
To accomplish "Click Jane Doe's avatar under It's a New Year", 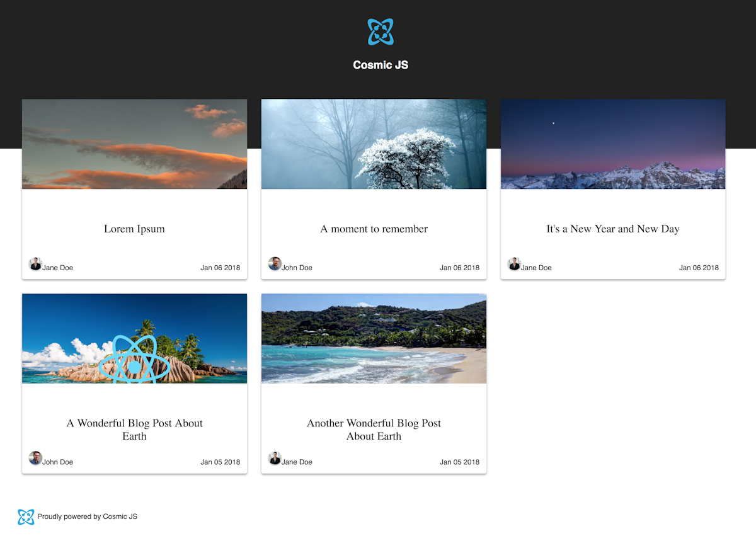I will (514, 264).
